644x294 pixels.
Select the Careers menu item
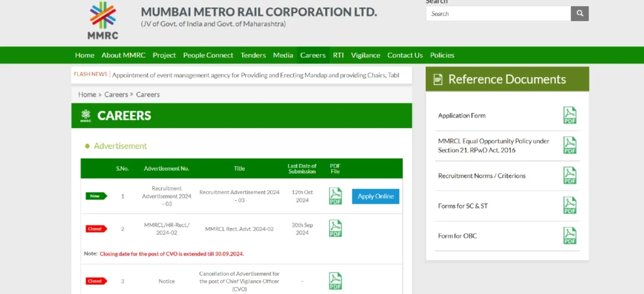(313, 55)
